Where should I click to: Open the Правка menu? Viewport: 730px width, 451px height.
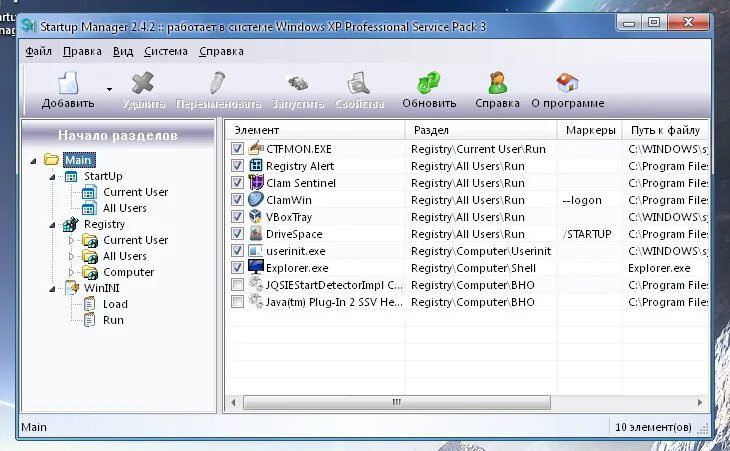[82, 51]
